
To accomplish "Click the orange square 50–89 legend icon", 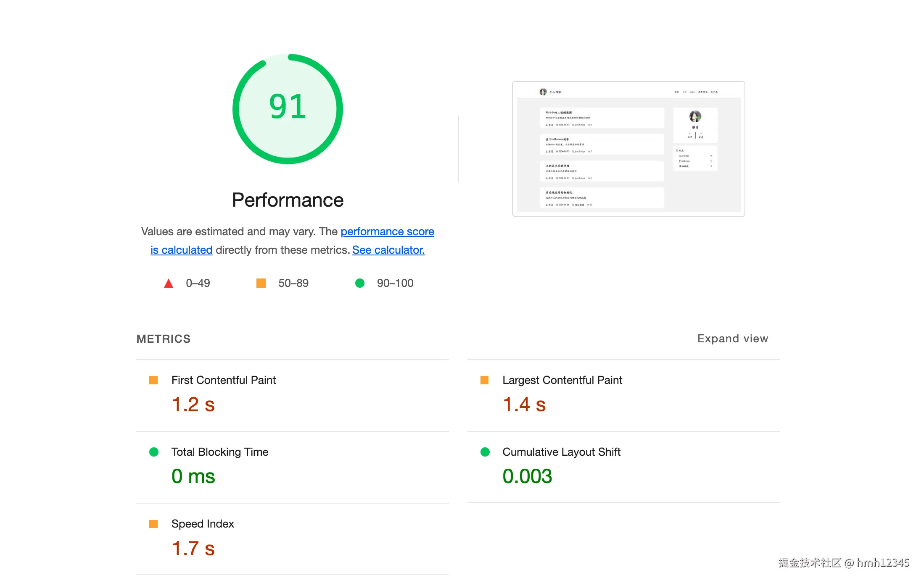I will [261, 283].
